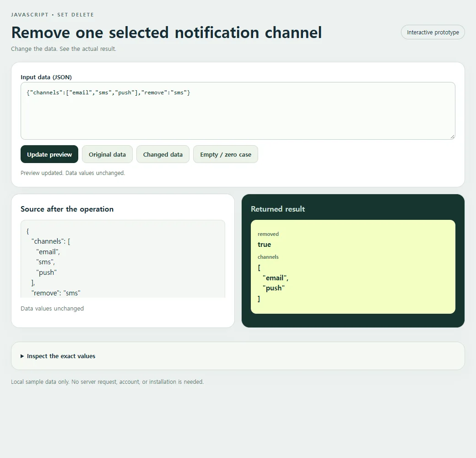Click the 'Remove one selected notification channel' heading

tap(166, 33)
